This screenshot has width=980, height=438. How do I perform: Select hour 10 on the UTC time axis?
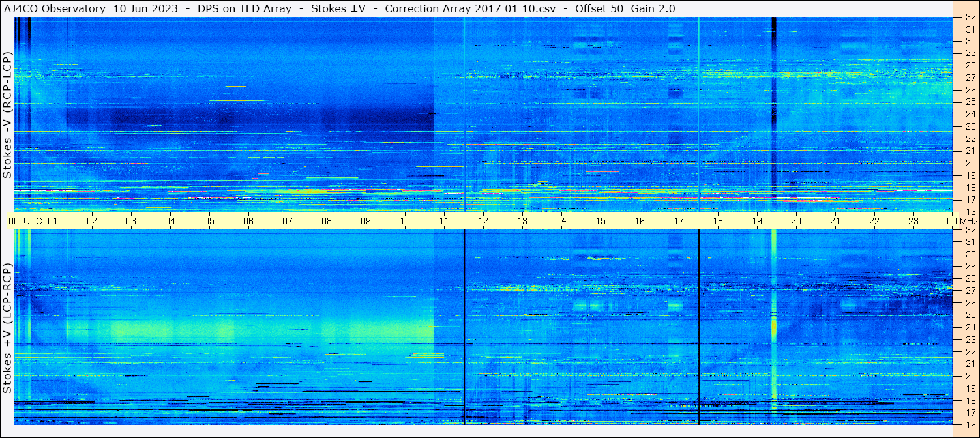(405, 221)
